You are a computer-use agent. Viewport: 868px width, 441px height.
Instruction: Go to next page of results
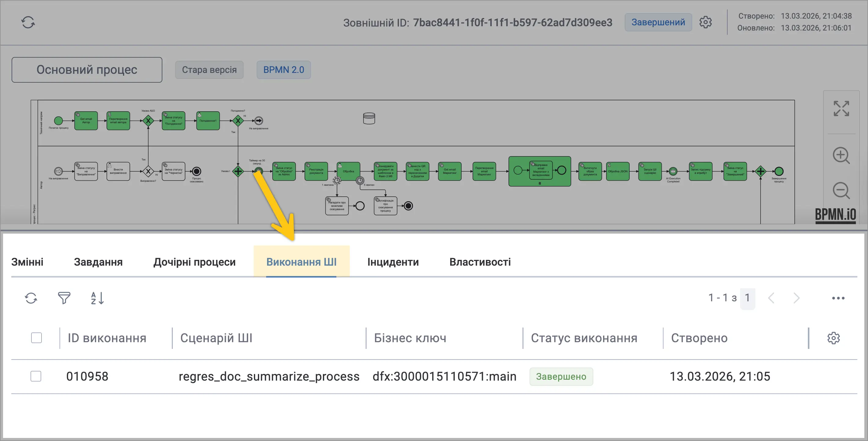796,298
